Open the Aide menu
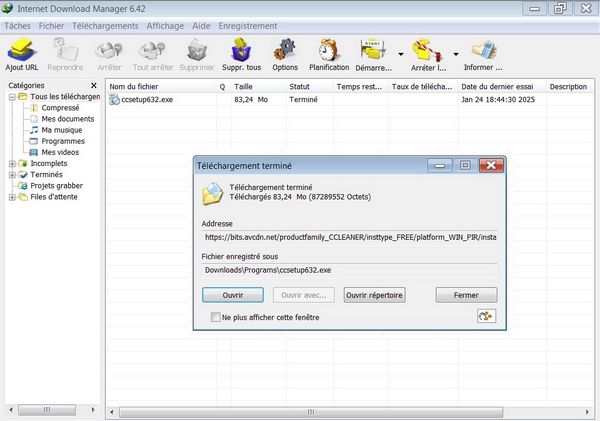The height and width of the screenshot is (421, 600). click(x=201, y=26)
